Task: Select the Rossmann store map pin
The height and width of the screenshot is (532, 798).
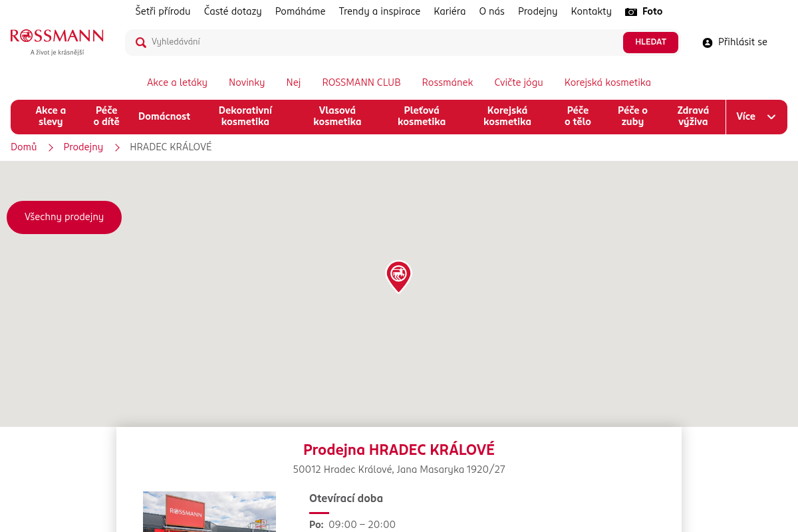Action: [398, 276]
